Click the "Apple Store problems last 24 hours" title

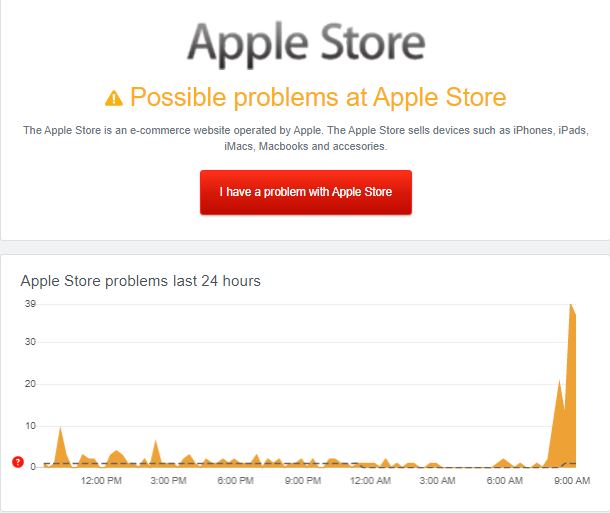[140, 281]
